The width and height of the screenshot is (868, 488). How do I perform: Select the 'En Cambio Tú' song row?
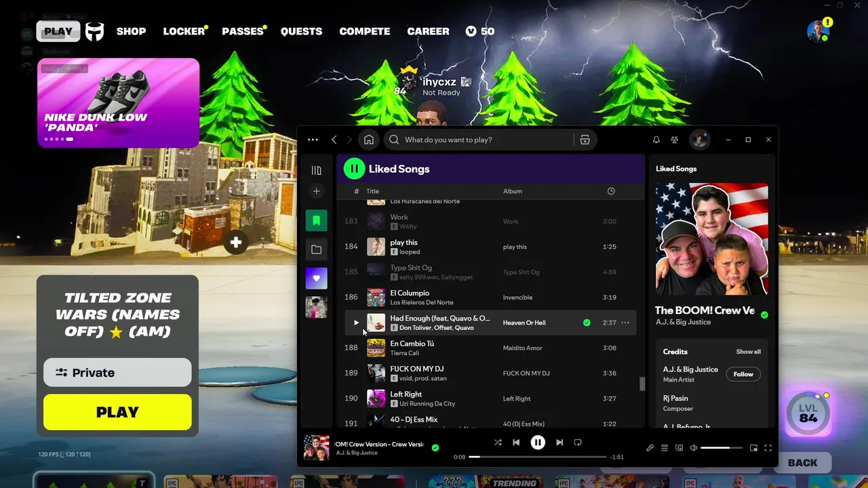point(490,348)
